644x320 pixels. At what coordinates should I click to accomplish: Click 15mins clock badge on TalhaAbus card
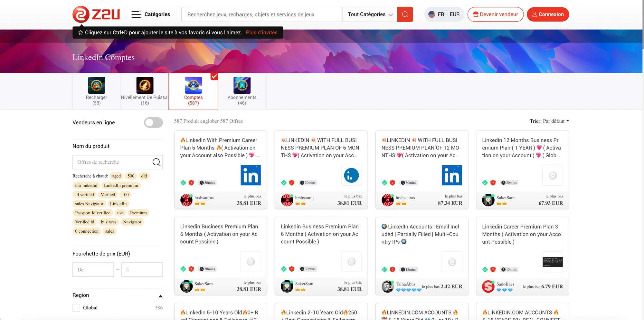408,269
